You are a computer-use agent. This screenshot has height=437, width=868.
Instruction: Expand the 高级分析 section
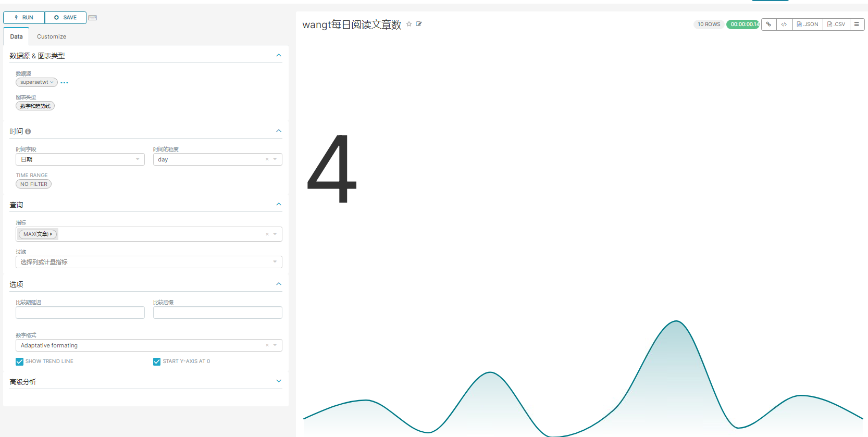[279, 381]
